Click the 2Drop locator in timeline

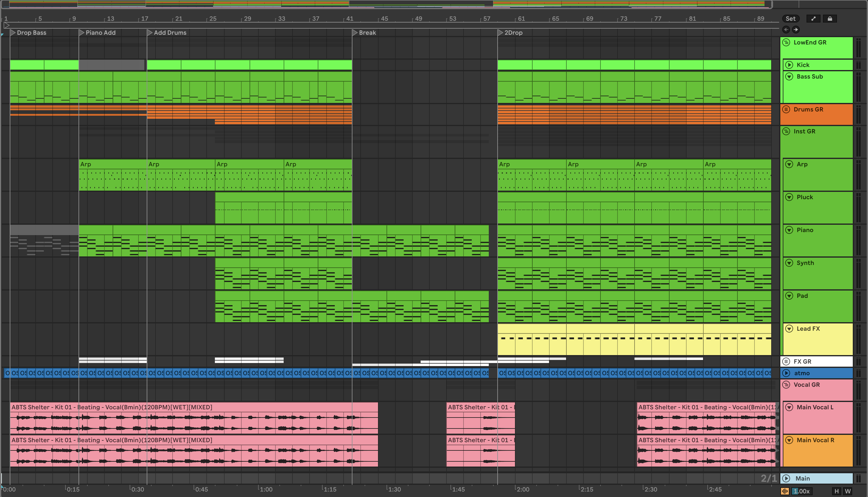click(x=500, y=33)
